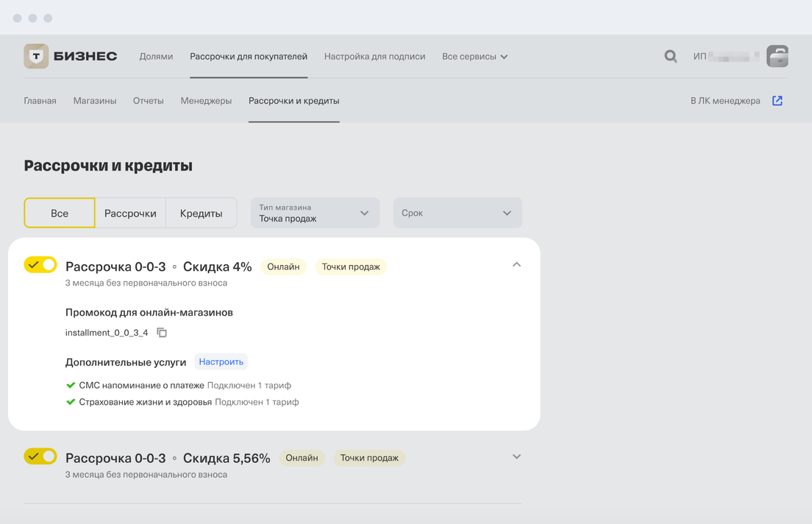This screenshot has width=812, height=524.
Task: Copy promo code installment_0_0_3_4
Action: pyautogui.click(x=162, y=333)
